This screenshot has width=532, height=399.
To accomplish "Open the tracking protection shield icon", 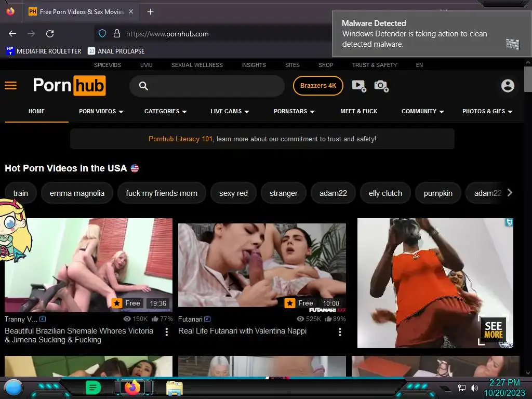I will point(102,33).
